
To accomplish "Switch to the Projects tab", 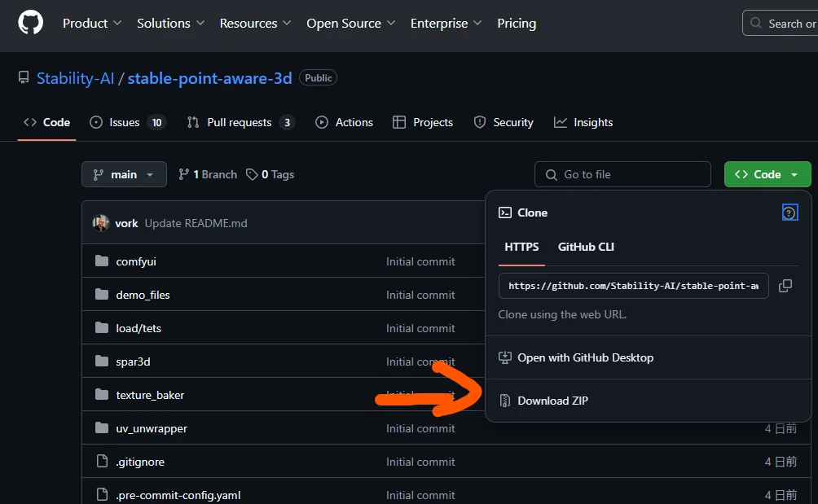I will click(423, 122).
